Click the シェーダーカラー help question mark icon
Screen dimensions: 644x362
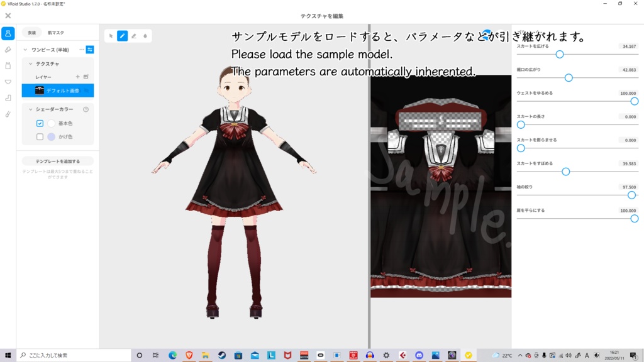(x=86, y=109)
